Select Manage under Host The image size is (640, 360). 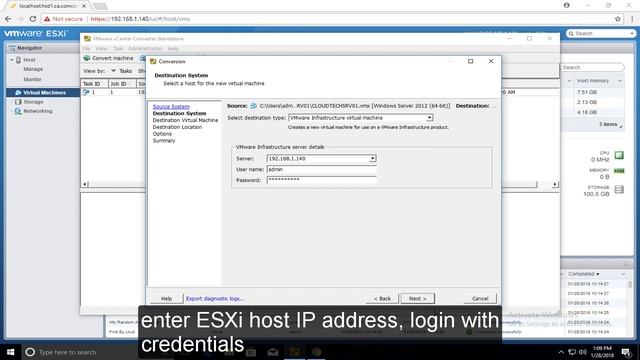click(33, 69)
